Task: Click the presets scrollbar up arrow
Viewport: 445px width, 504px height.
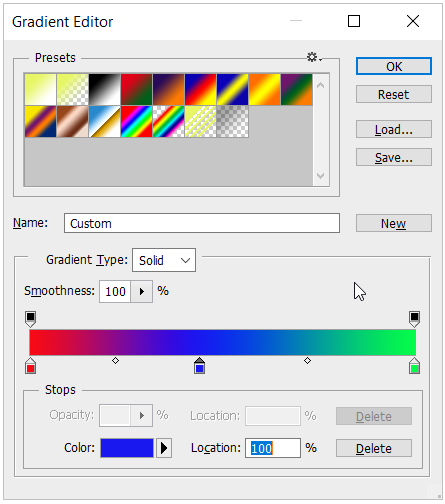Action: point(321,85)
